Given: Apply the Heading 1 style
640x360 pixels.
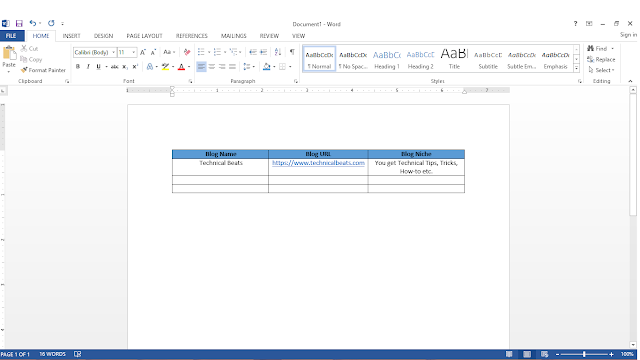Looking at the screenshot, I should click(387, 59).
